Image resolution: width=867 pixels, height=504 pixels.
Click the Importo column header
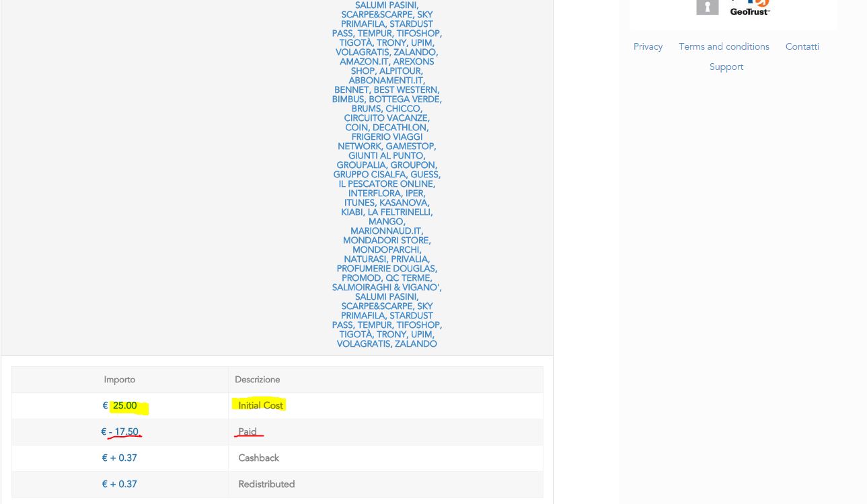pos(120,380)
